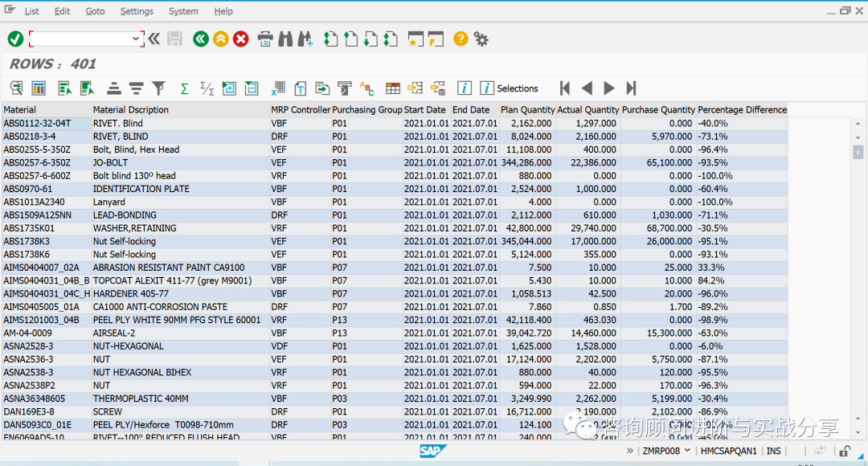Image resolution: width=868 pixels, height=466 pixels.
Task: Click the INS status indicator
Action: [x=773, y=451]
